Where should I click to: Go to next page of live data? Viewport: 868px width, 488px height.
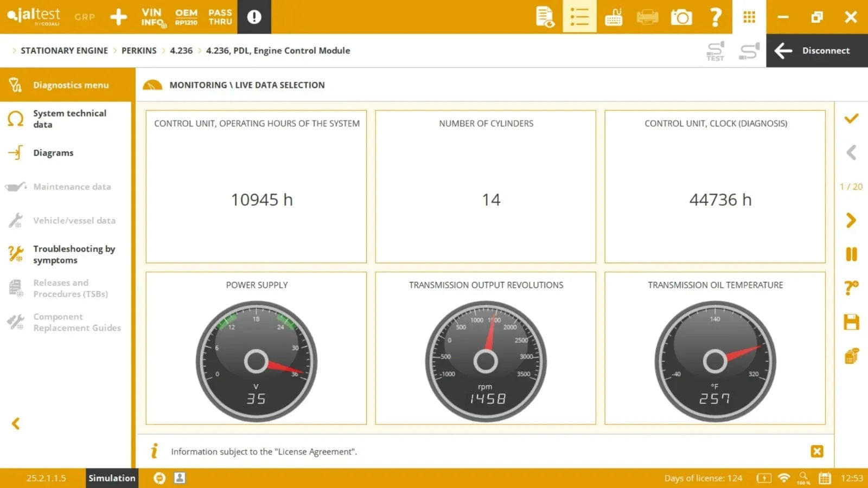(852, 220)
